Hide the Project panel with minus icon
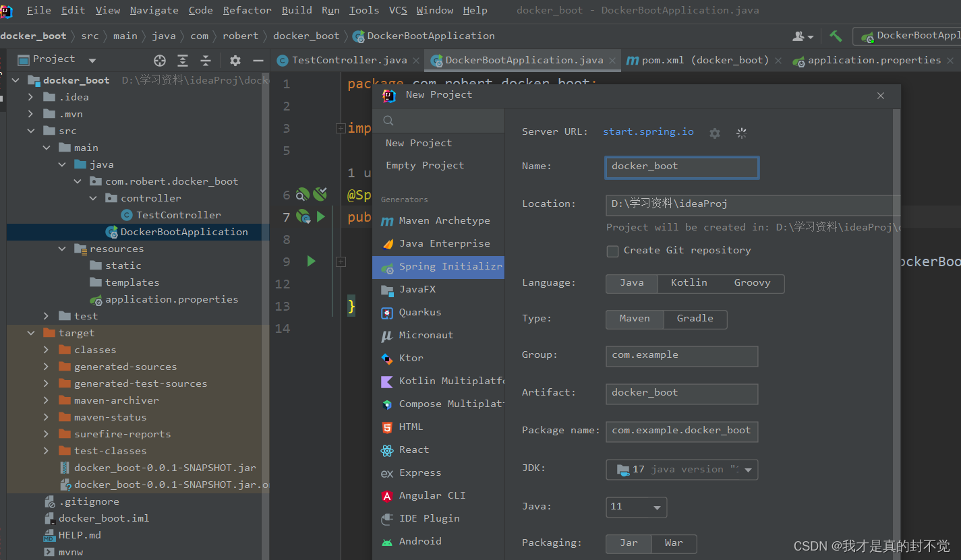Viewport: 961px width, 560px height. (258, 61)
